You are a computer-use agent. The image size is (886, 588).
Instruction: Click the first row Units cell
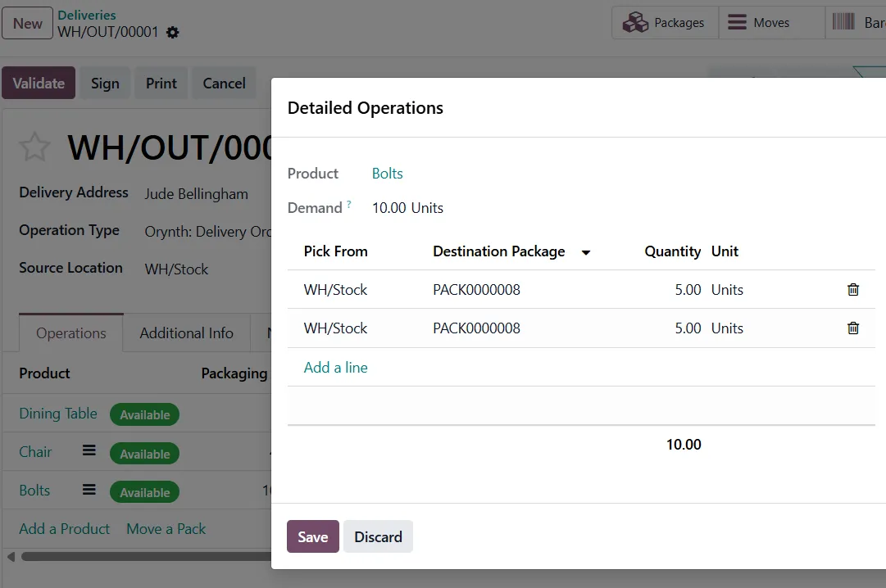click(727, 290)
